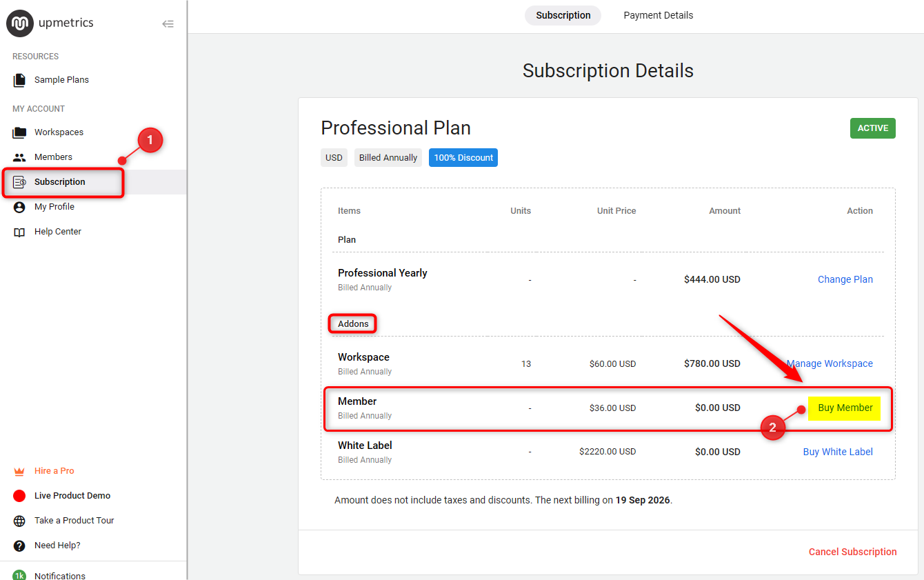
Task: Click the MY ACCOUNT section label
Action: point(39,109)
